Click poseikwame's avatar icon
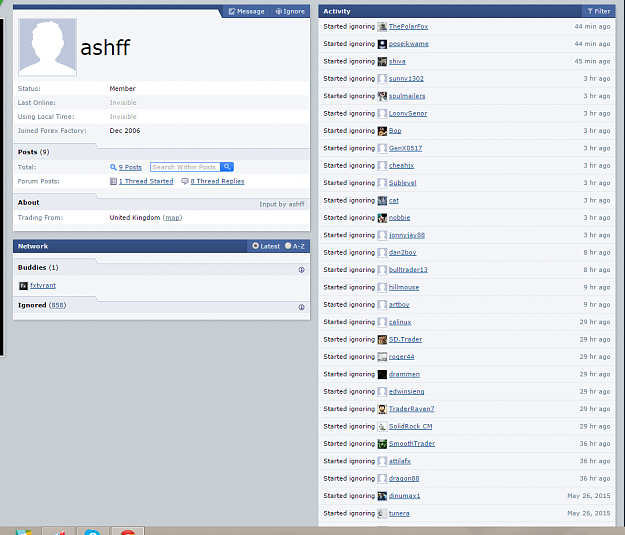The height and width of the screenshot is (535, 625). point(382,44)
